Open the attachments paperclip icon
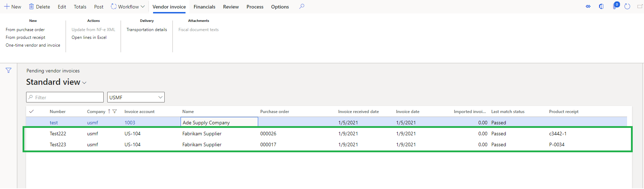Image resolution: width=644 pixels, height=189 pixels. point(615,6)
